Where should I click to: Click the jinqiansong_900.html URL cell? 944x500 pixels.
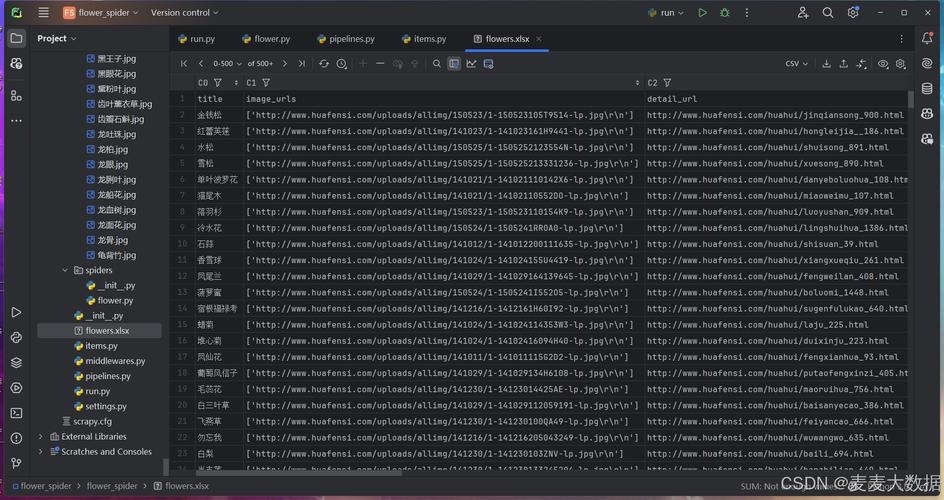click(x=775, y=116)
